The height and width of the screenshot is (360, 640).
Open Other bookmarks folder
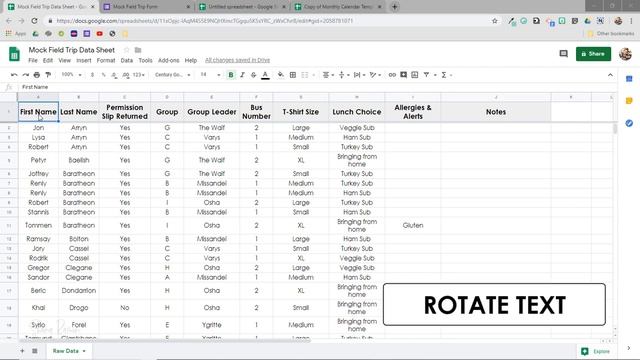click(611, 34)
